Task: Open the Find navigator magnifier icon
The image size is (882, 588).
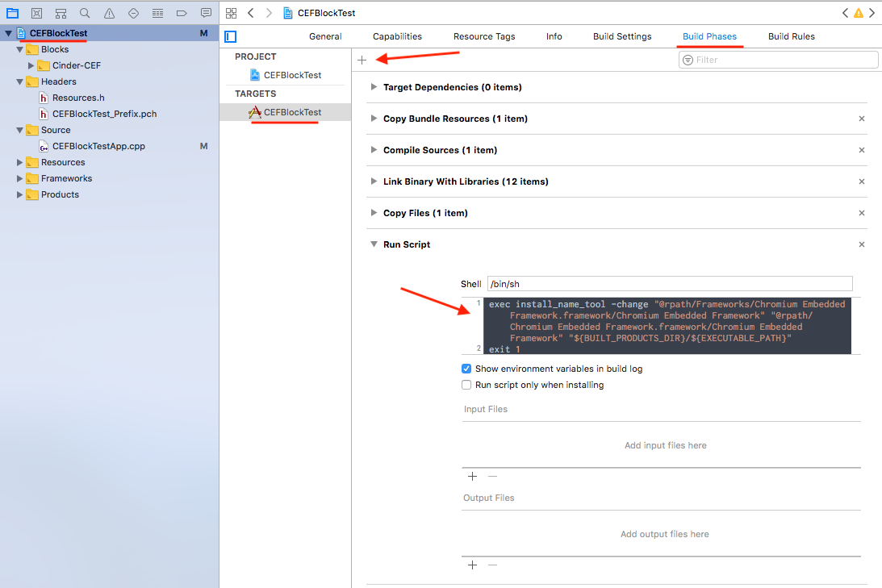Action: [x=85, y=13]
